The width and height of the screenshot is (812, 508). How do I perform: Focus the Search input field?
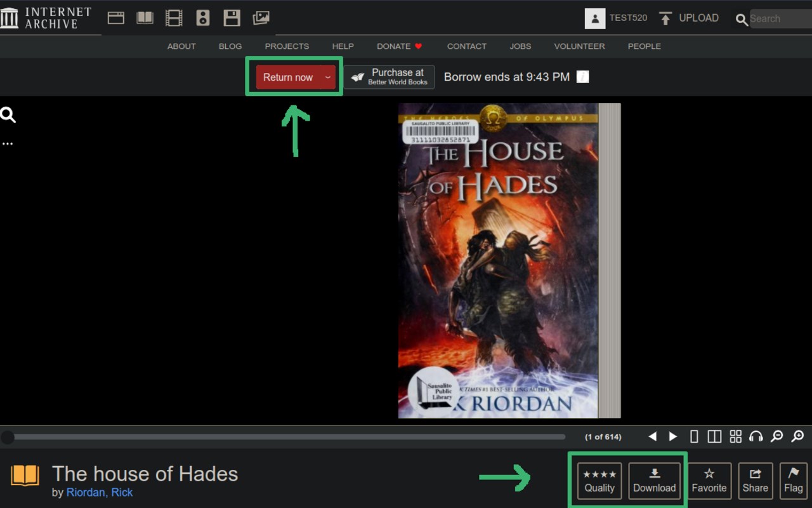(x=780, y=18)
